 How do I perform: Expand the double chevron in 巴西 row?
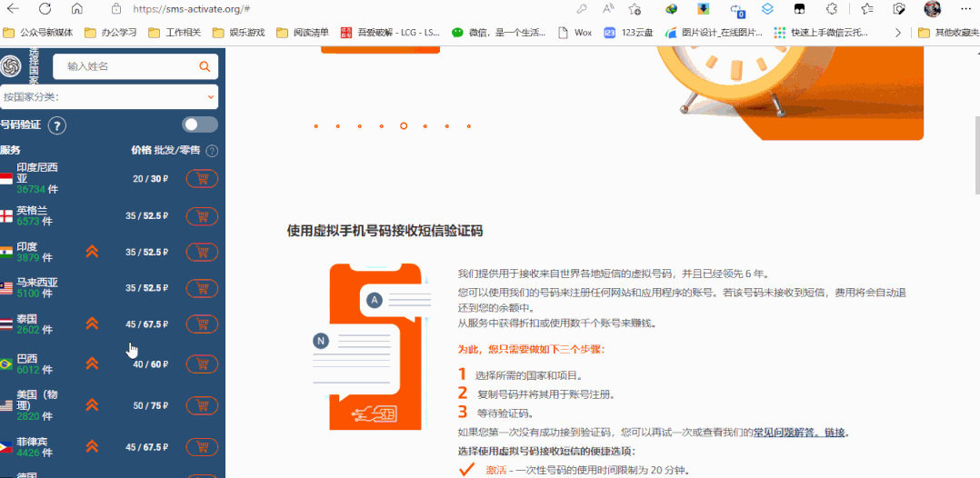pyautogui.click(x=92, y=363)
